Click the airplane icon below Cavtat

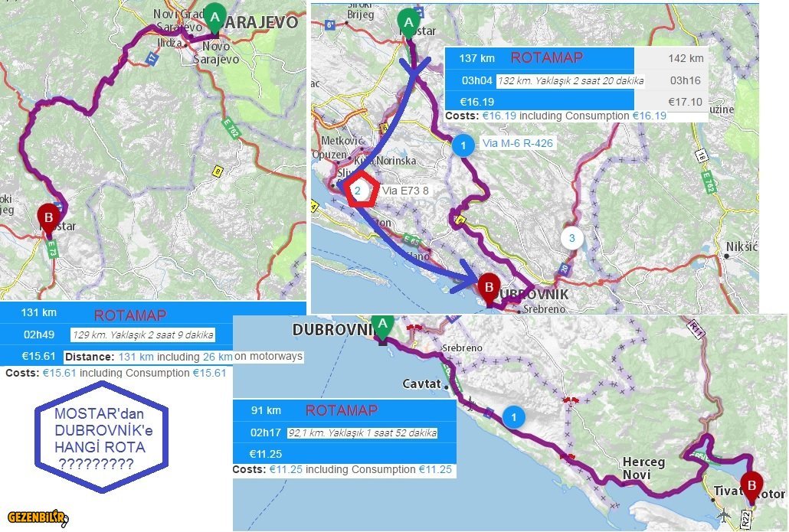tap(470, 403)
